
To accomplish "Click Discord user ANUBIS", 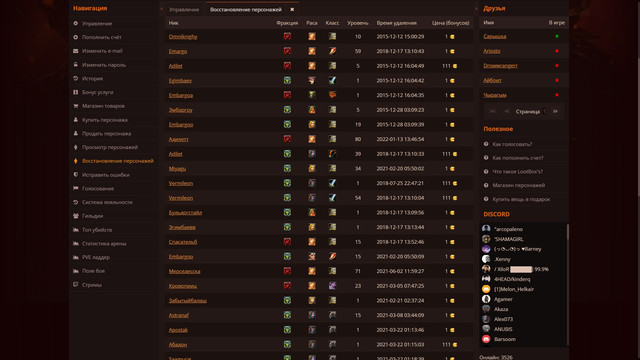I will click(x=503, y=329).
